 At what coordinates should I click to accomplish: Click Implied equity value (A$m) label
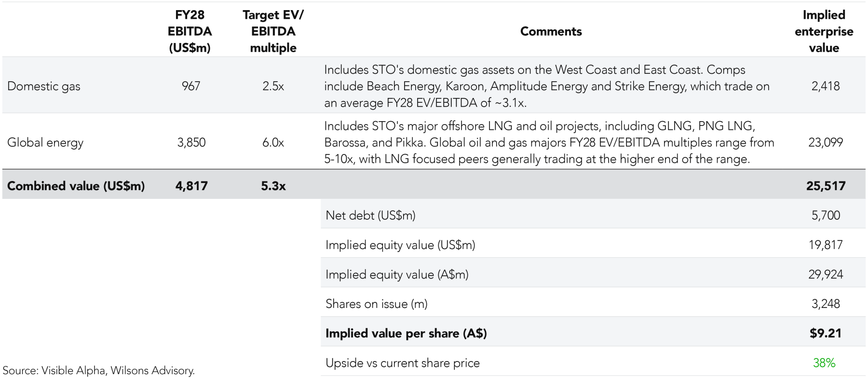click(397, 275)
